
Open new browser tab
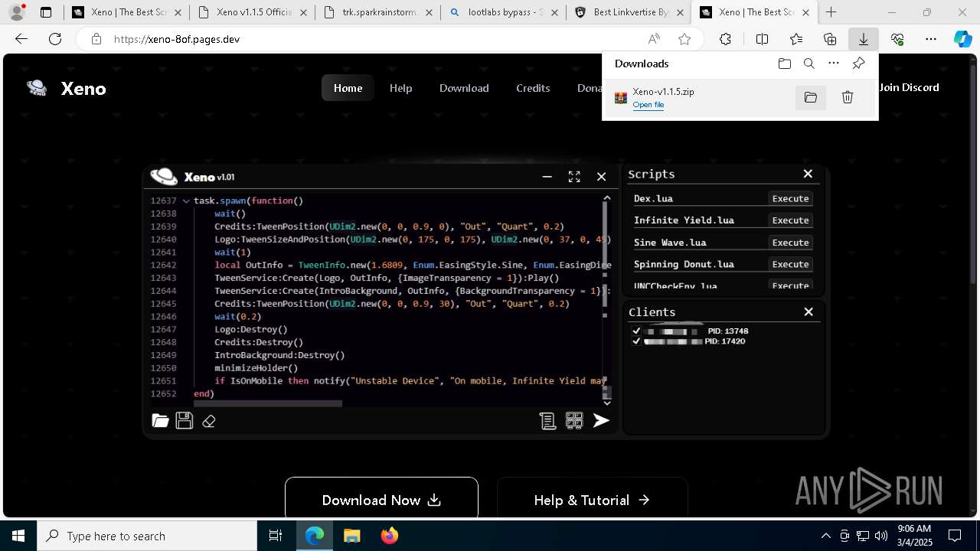coord(831,12)
